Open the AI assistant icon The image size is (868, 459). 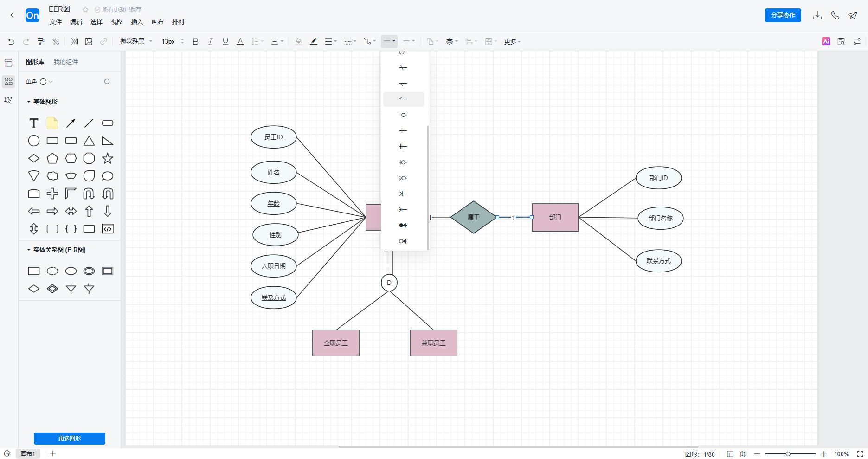point(826,42)
